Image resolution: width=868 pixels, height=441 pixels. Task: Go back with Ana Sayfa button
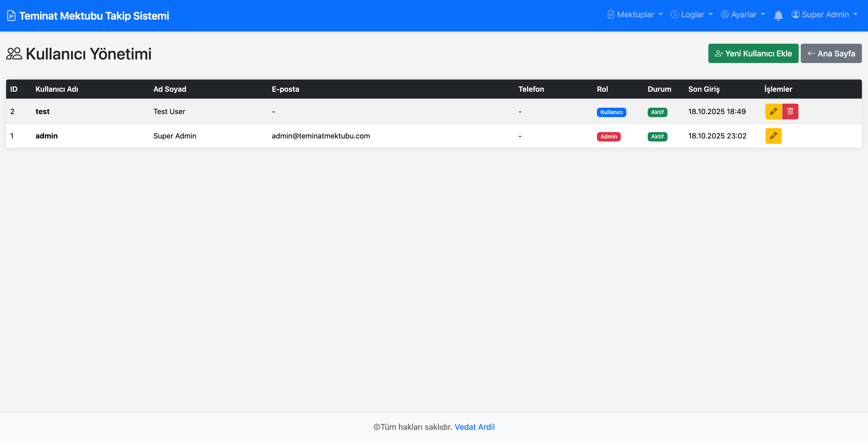click(831, 54)
